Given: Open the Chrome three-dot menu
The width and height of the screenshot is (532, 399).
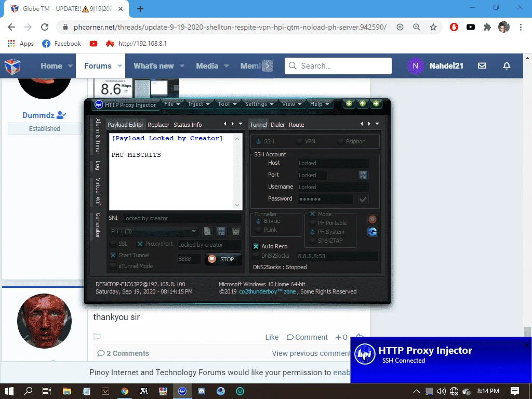Looking at the screenshot, I should [521, 27].
